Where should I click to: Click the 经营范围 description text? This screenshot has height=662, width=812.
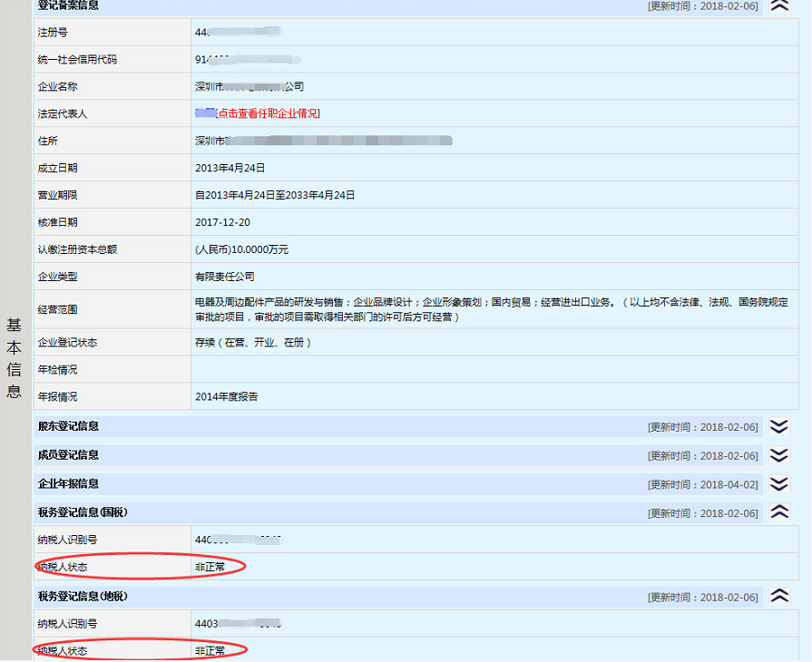pyautogui.click(x=492, y=309)
